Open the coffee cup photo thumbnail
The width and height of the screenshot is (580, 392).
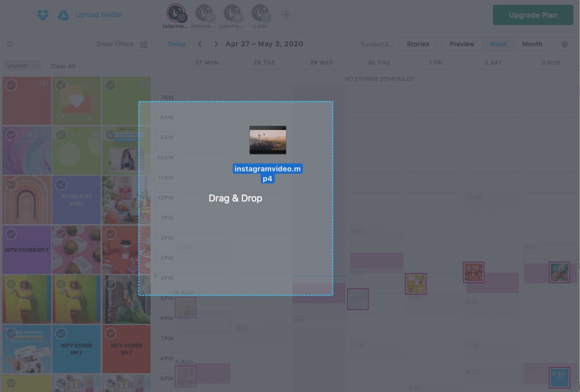tap(126, 250)
